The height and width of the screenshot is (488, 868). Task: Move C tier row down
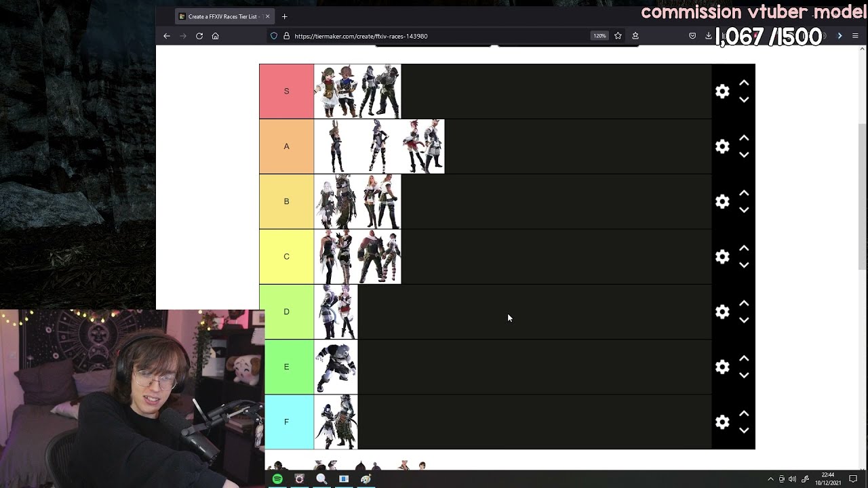coord(744,265)
